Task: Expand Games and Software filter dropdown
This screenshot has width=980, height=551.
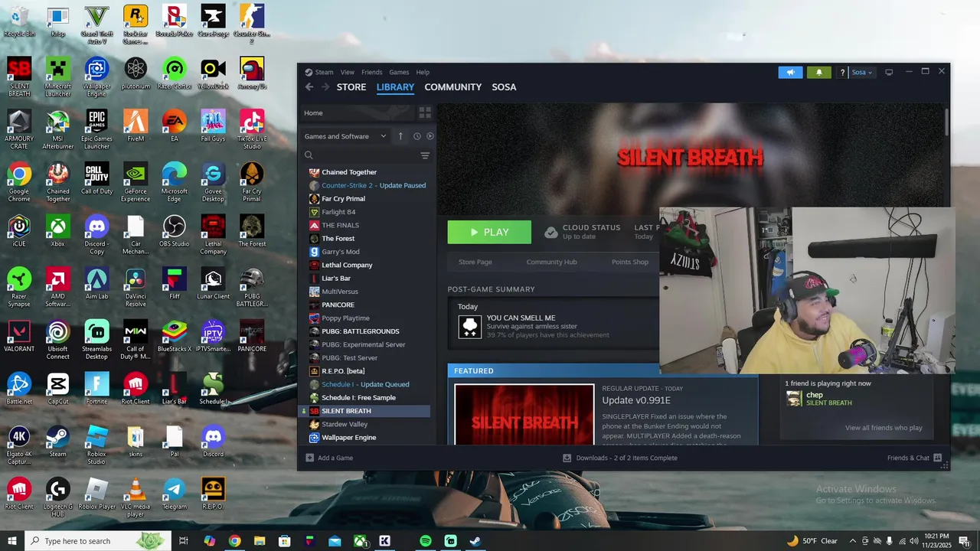Action: click(x=345, y=136)
